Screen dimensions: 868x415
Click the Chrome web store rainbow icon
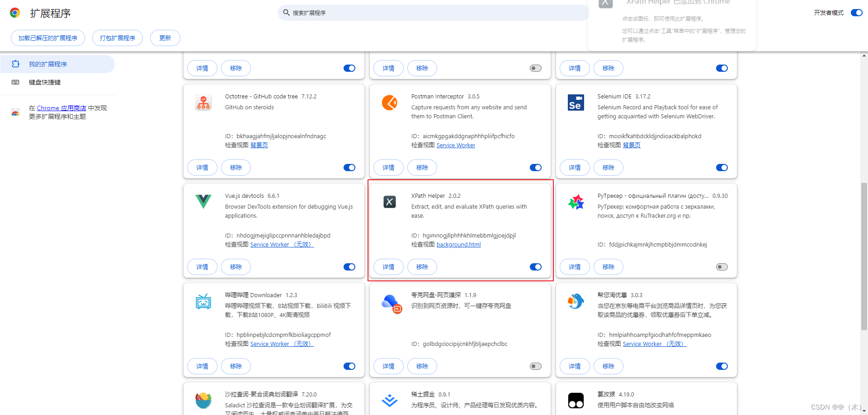coord(15,112)
